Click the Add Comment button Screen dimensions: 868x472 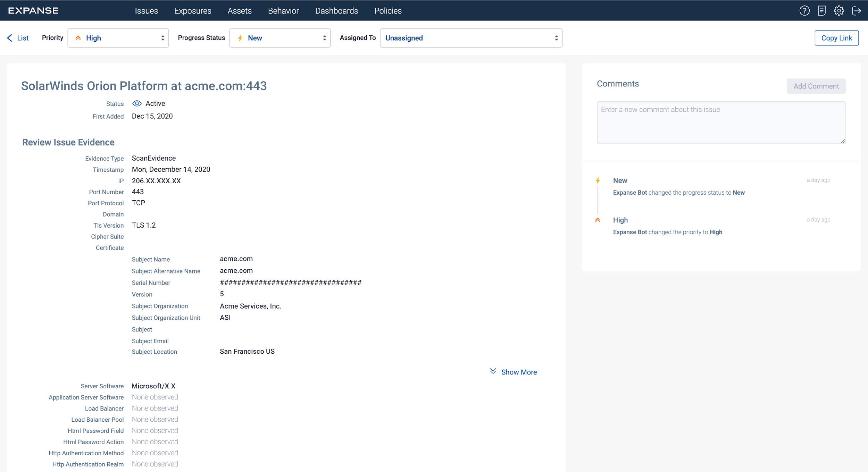(x=816, y=86)
